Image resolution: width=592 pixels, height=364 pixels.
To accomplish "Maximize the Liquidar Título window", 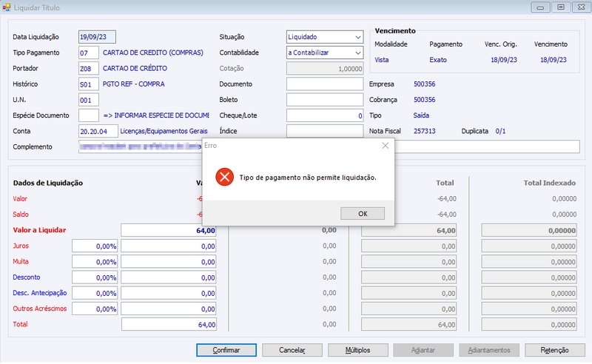I will tap(561, 7).
